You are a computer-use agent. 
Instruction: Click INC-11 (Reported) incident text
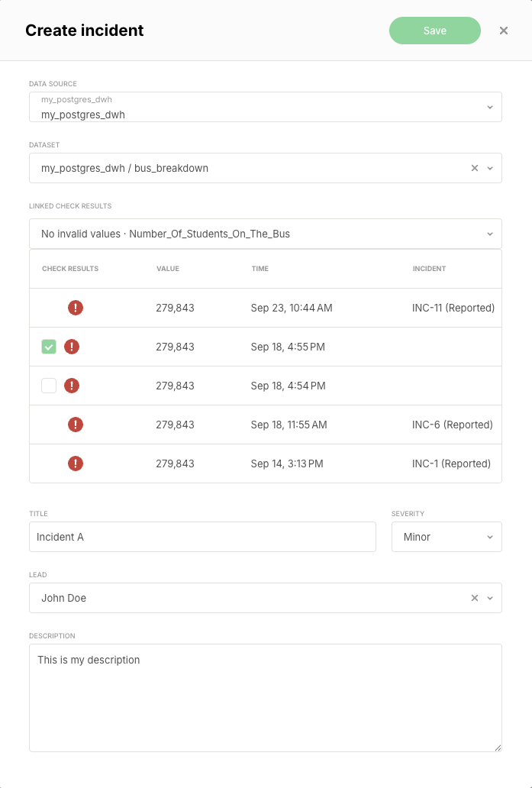[453, 308]
